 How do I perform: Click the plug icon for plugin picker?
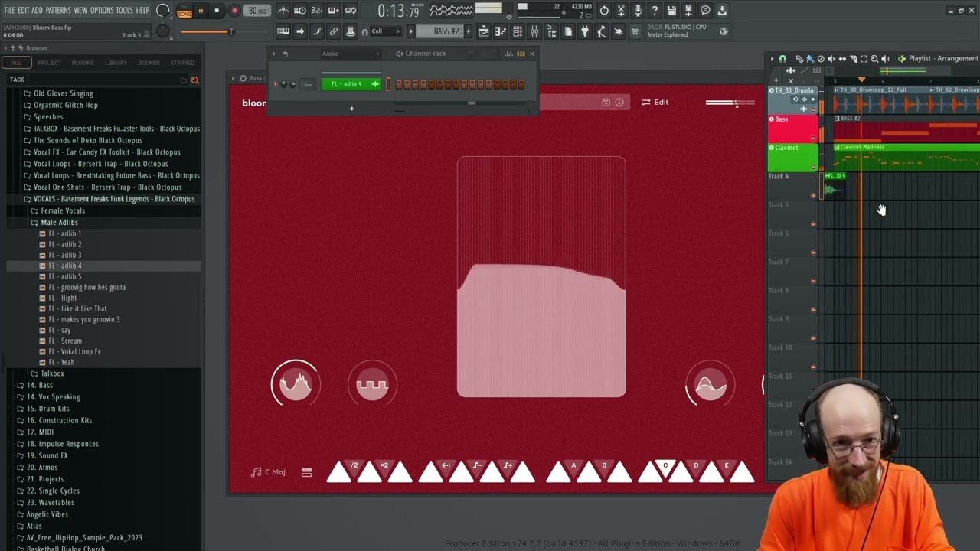pos(585,31)
